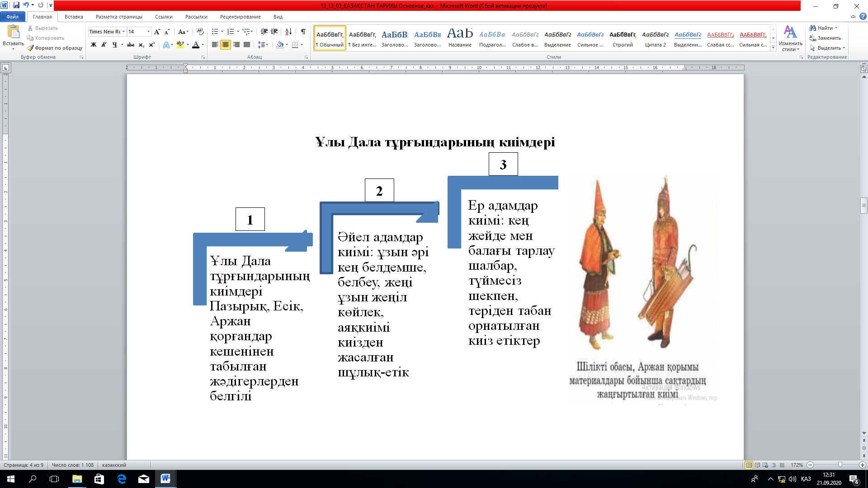Screen dimensions: 868x488
Task: Click the grow font size icon
Action: [x=157, y=32]
